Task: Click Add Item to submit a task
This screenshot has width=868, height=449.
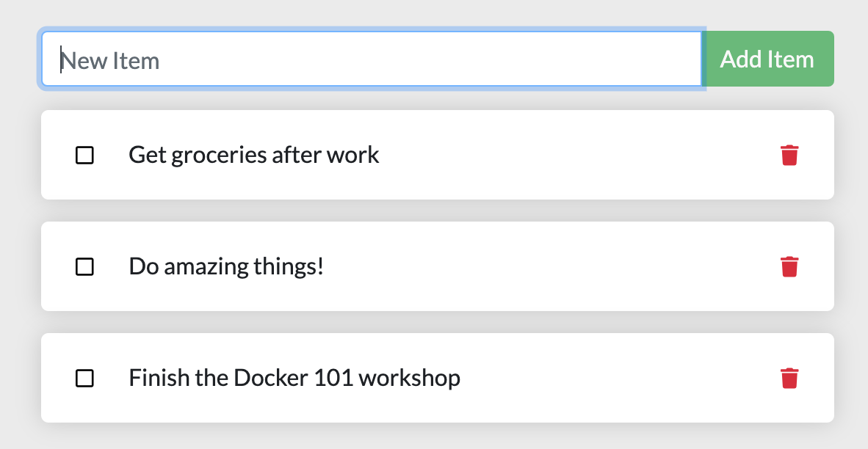Action: click(x=768, y=59)
